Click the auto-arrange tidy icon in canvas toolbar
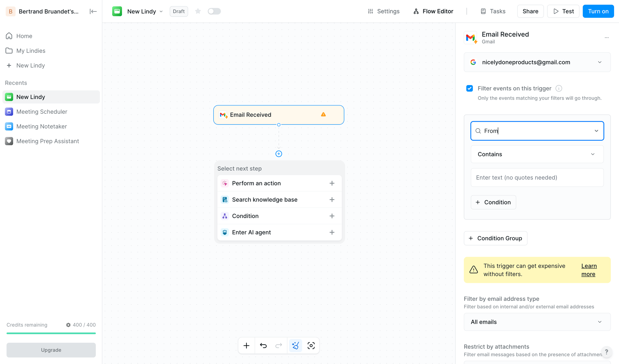The height and width of the screenshot is (364, 619). pos(295,345)
